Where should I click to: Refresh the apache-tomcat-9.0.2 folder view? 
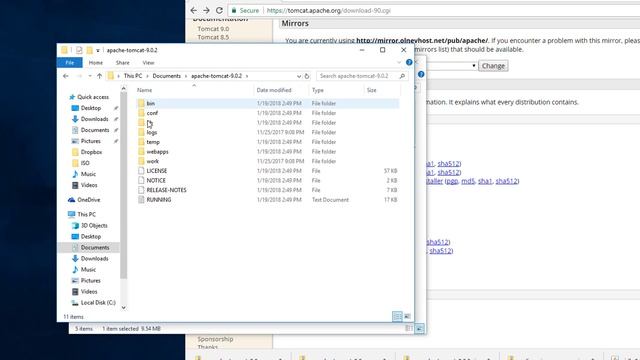[307, 76]
